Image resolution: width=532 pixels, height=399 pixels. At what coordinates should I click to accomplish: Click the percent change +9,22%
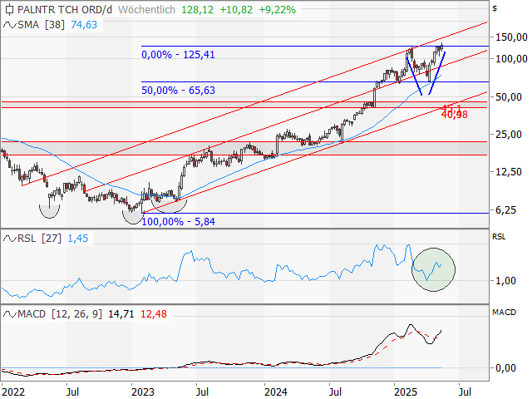(x=277, y=9)
